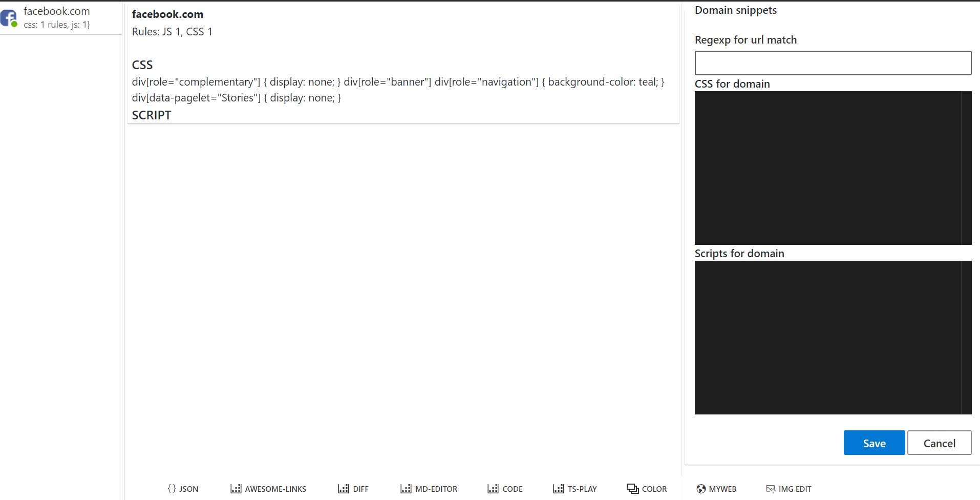Click the complementary display none CSS rule
980x500 pixels.
click(x=236, y=82)
